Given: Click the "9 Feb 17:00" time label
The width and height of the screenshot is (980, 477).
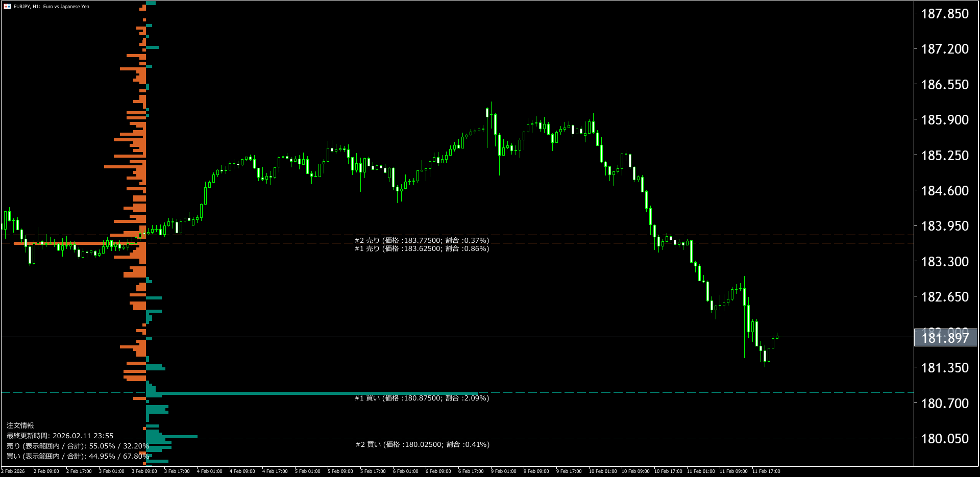Looking at the screenshot, I should click(x=569, y=471).
